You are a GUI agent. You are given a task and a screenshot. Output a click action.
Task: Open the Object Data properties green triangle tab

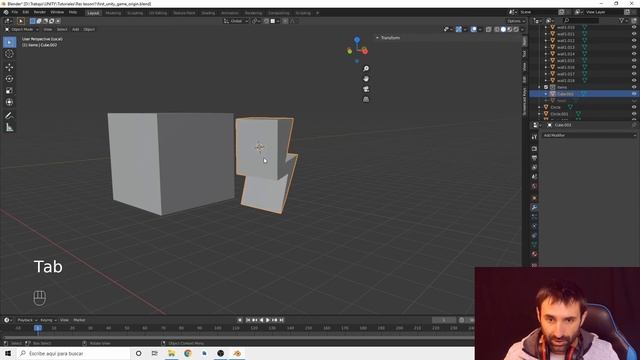tap(534, 244)
